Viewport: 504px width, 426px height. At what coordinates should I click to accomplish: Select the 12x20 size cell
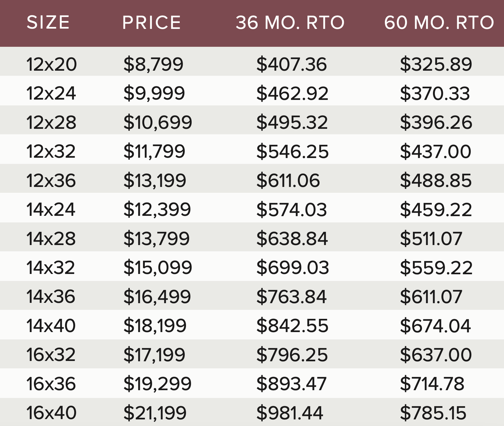(x=52, y=64)
